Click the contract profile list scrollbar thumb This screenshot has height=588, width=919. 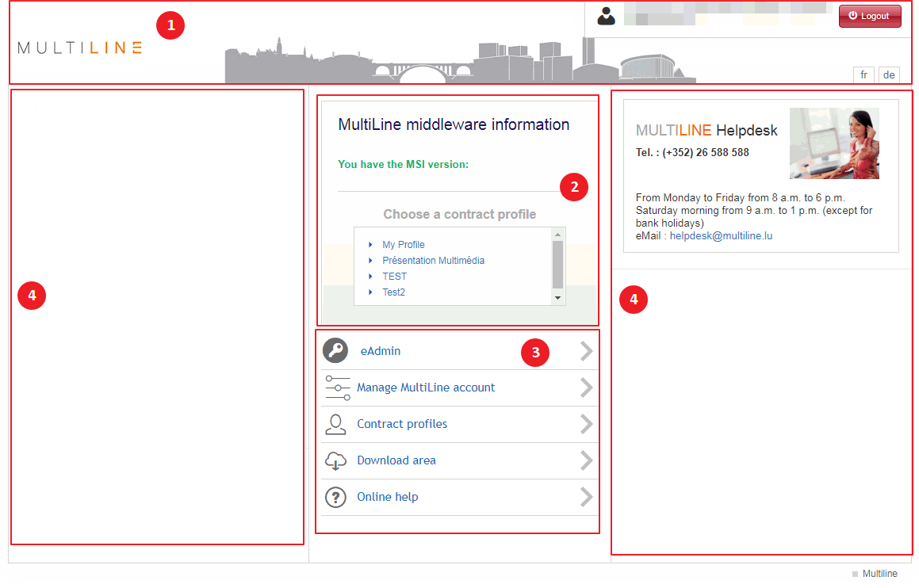click(x=558, y=265)
